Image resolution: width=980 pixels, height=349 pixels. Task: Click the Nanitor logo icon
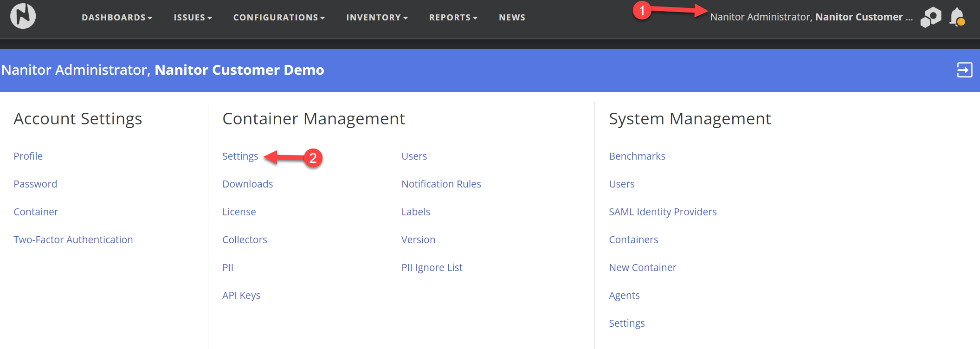(x=23, y=17)
